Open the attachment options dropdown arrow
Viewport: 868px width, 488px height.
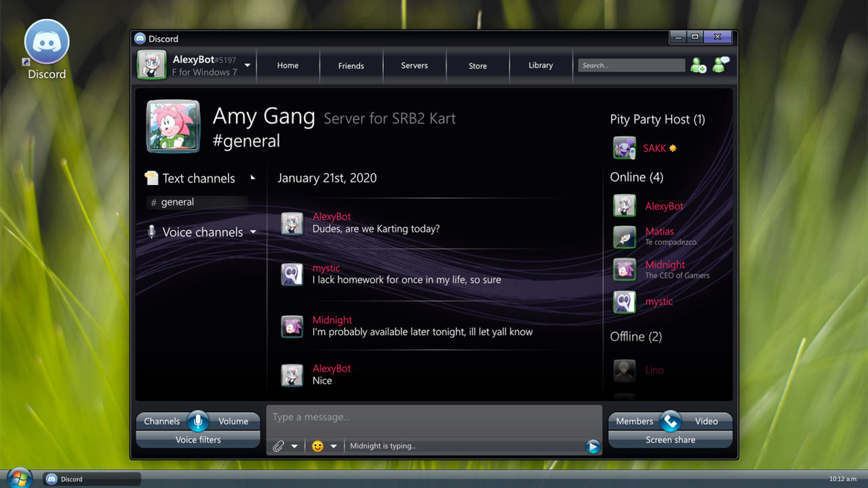293,446
